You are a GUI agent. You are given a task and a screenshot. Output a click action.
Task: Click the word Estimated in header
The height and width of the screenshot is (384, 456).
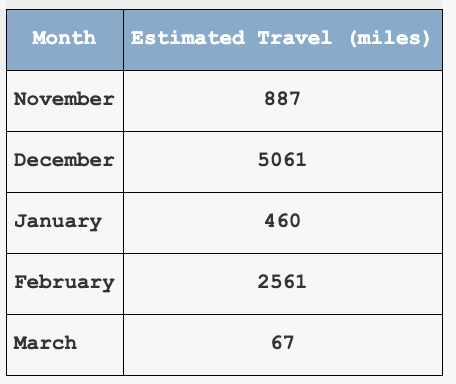[x=188, y=38]
